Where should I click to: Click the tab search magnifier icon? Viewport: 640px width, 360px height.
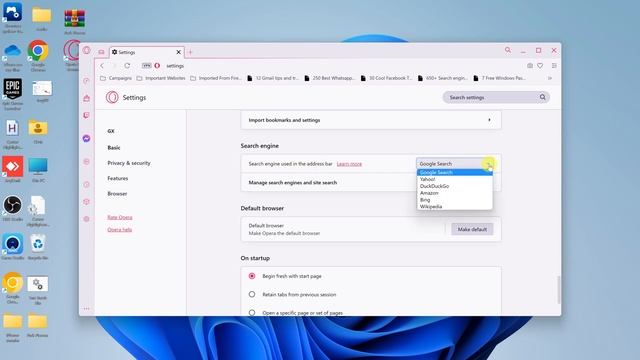tap(508, 50)
